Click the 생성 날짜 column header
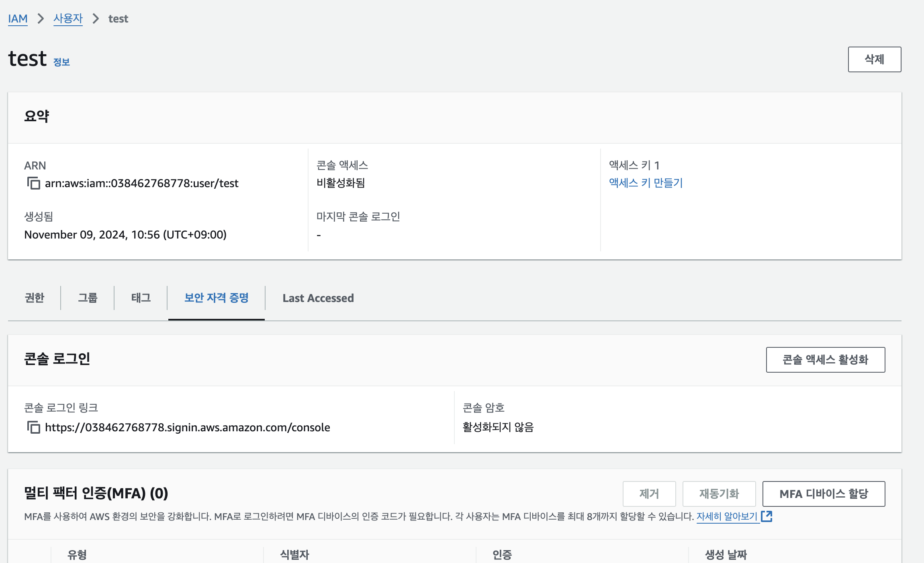924x563 pixels. click(x=726, y=555)
